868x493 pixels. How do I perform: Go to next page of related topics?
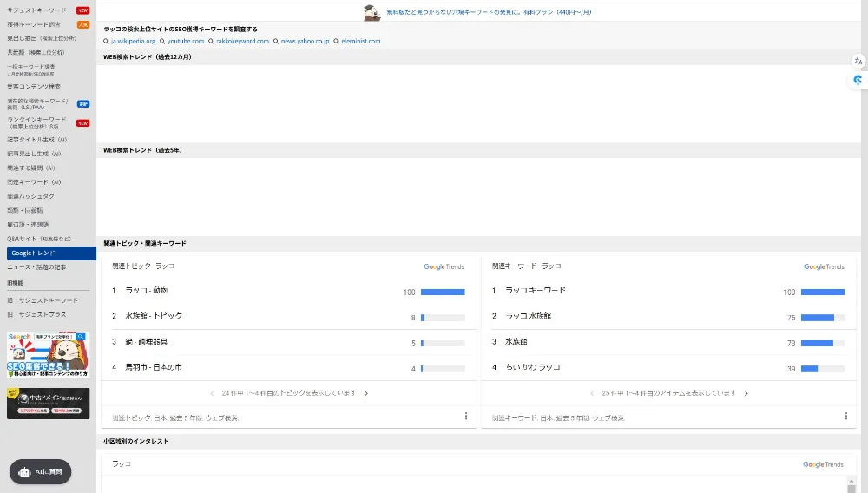click(366, 393)
